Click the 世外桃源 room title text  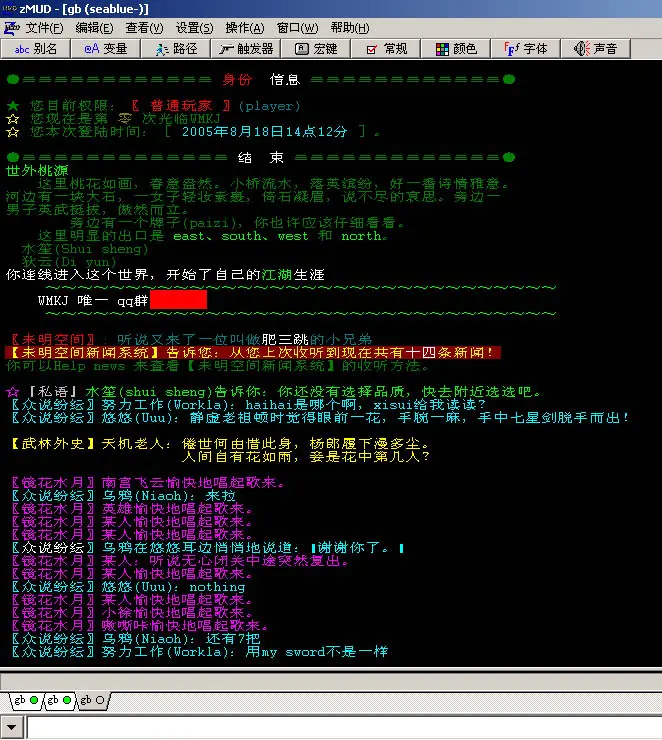tap(37, 170)
